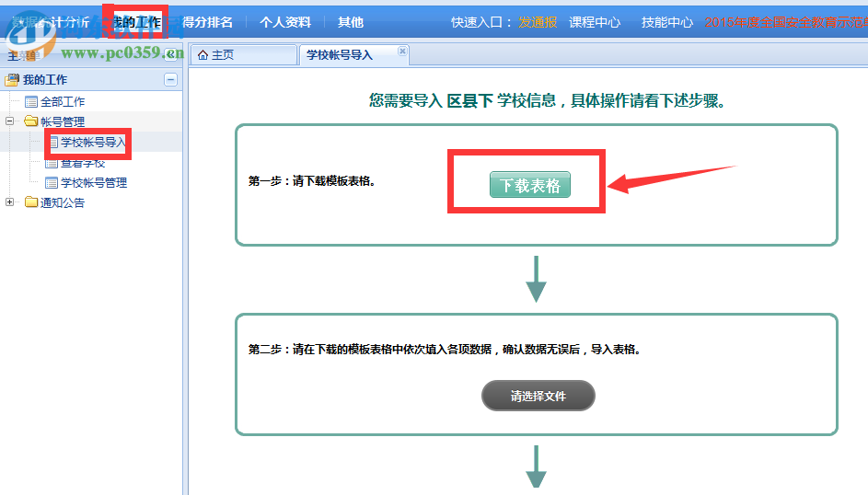Click the 全部工作 list icon
868x495 pixels.
[31, 102]
